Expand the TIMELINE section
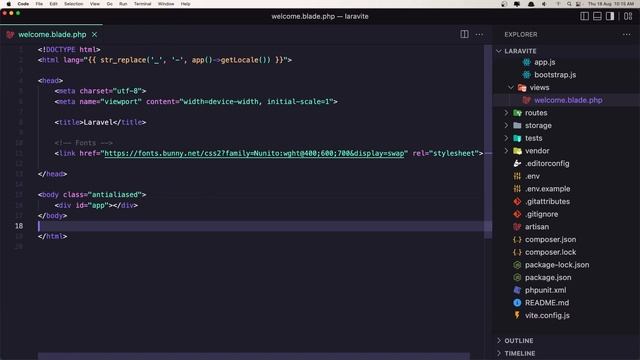Viewport: 640px width, 360px height. [520, 353]
